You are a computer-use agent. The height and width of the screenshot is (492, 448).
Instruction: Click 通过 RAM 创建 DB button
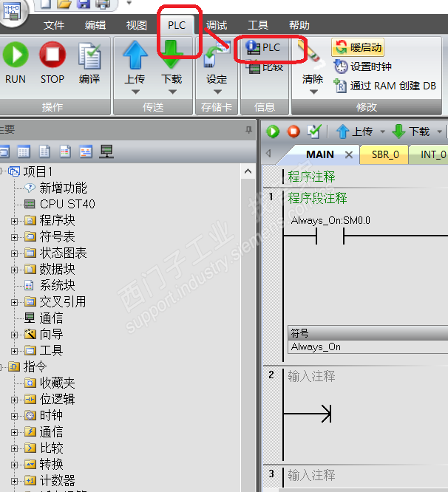coord(384,86)
